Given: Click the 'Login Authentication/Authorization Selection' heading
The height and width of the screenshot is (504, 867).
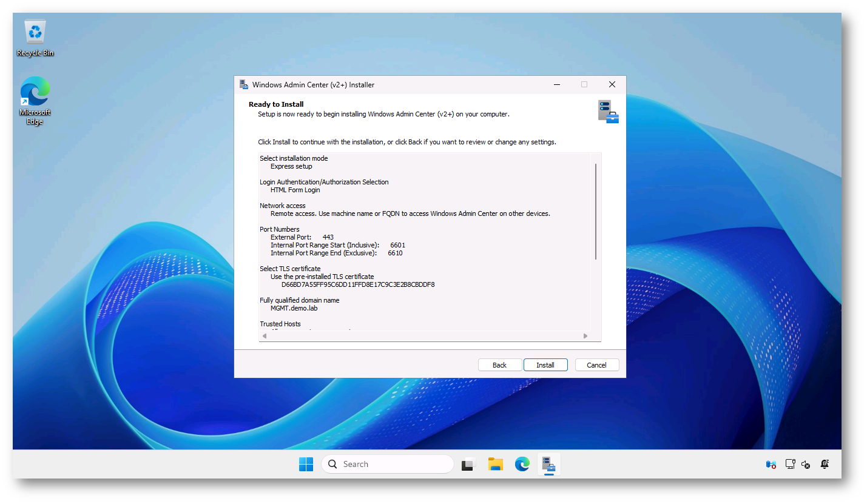Looking at the screenshot, I should tap(324, 182).
